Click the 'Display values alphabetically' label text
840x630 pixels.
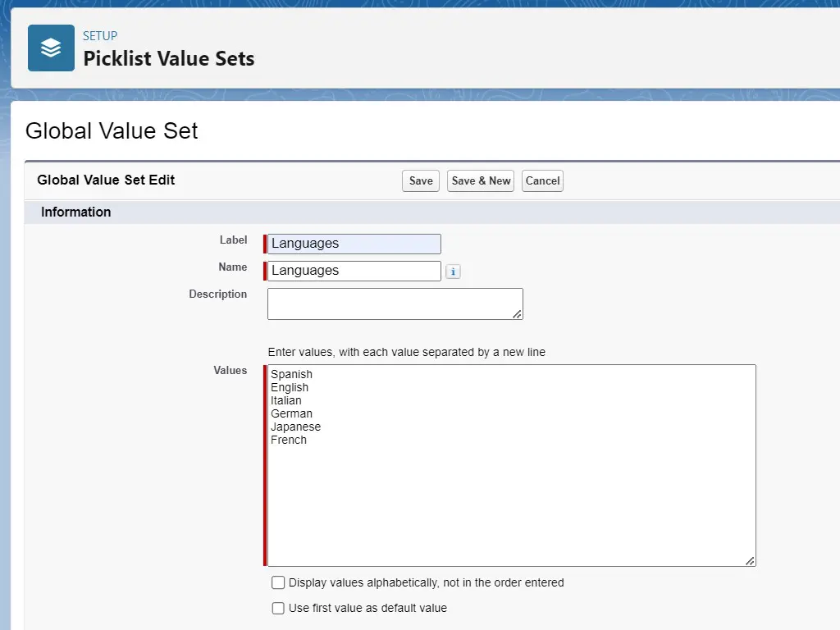pyautogui.click(x=426, y=582)
